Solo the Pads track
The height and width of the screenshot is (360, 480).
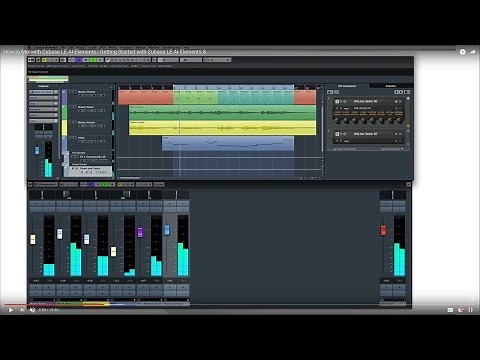tap(75, 137)
